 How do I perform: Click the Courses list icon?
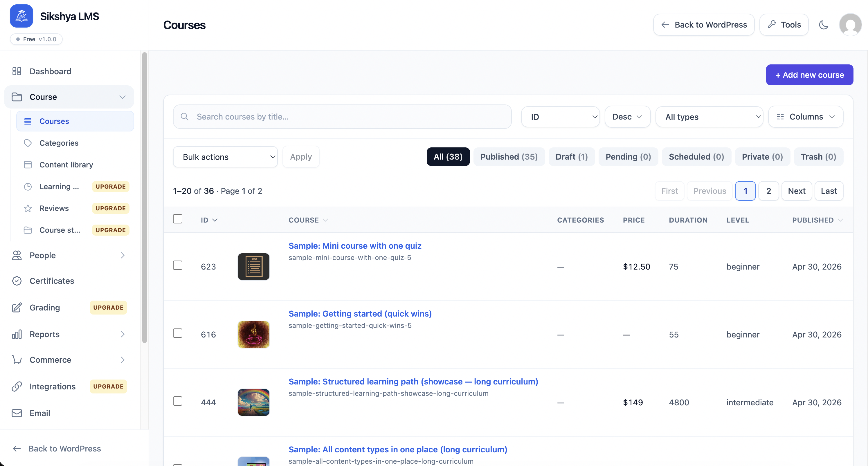tap(28, 121)
